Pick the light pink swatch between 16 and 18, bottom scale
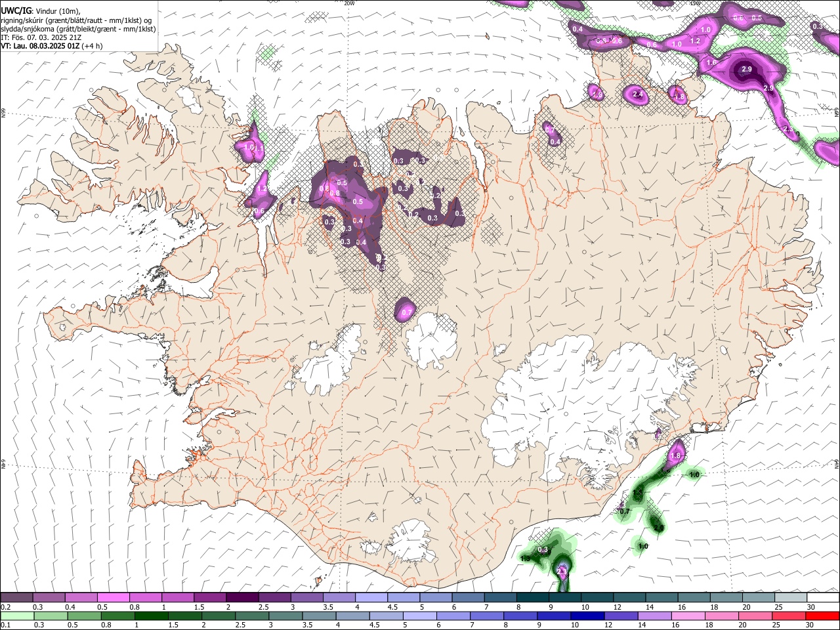 [688, 616]
